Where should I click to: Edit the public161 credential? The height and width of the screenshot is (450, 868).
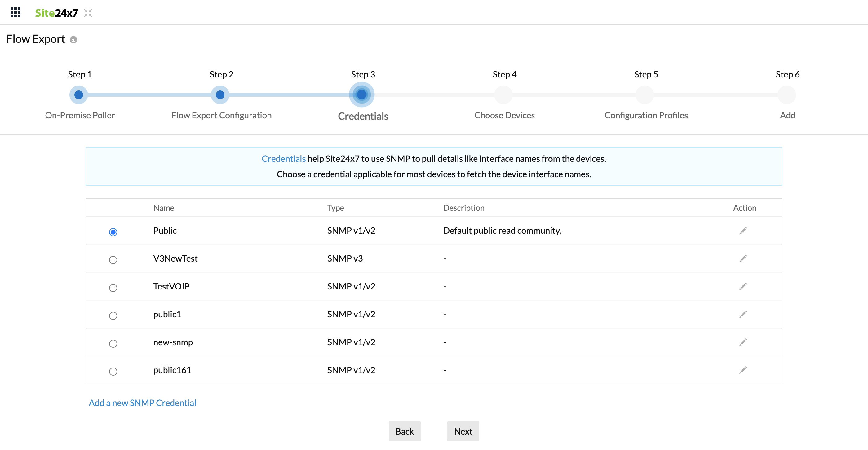[x=743, y=370]
